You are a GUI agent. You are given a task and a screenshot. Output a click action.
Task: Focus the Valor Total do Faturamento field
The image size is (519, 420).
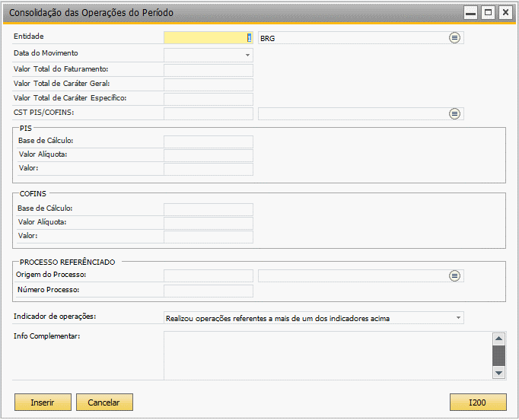(x=209, y=71)
